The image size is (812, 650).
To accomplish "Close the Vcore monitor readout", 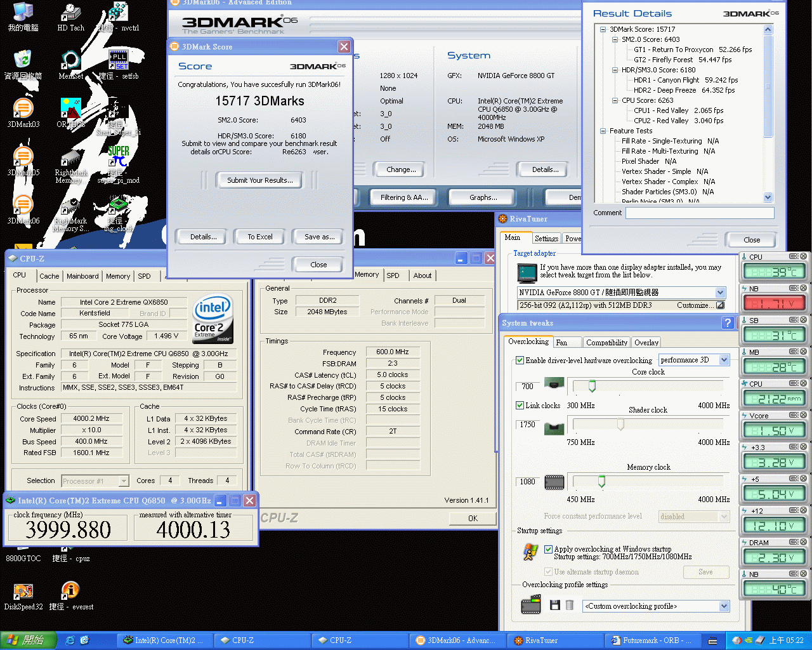I will tap(803, 415).
